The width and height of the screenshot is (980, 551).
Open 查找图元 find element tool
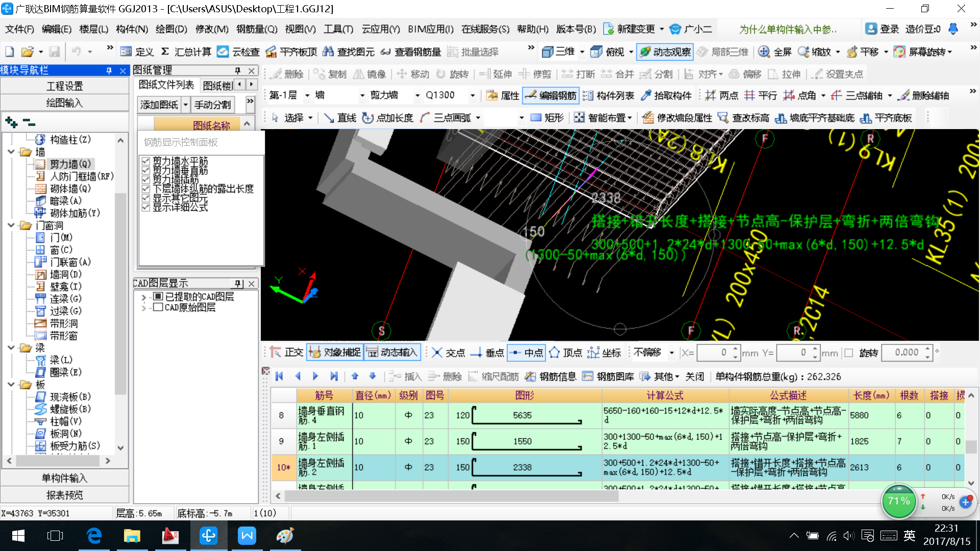coord(349,52)
